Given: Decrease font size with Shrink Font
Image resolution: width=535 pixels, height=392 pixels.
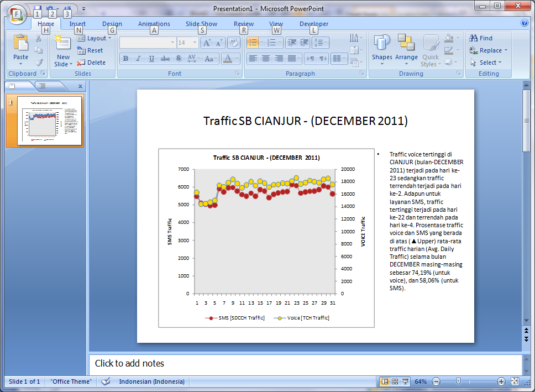Looking at the screenshot, I should pyautogui.click(x=219, y=43).
